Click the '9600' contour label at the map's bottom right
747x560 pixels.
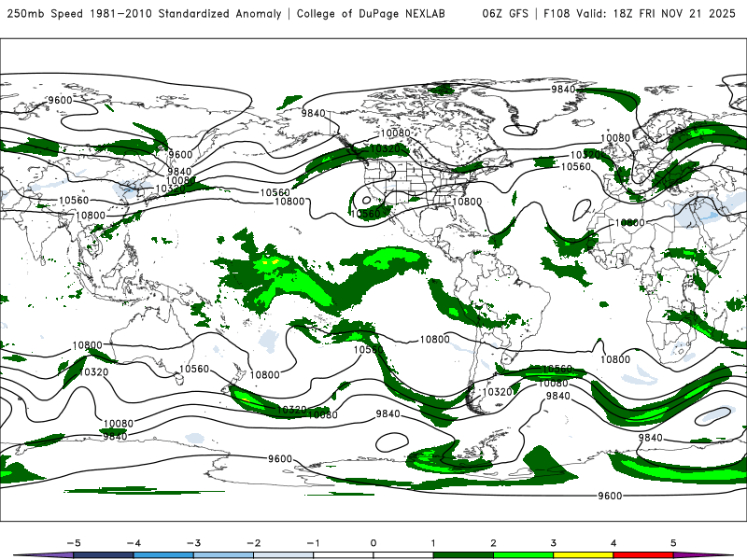pyautogui.click(x=610, y=497)
